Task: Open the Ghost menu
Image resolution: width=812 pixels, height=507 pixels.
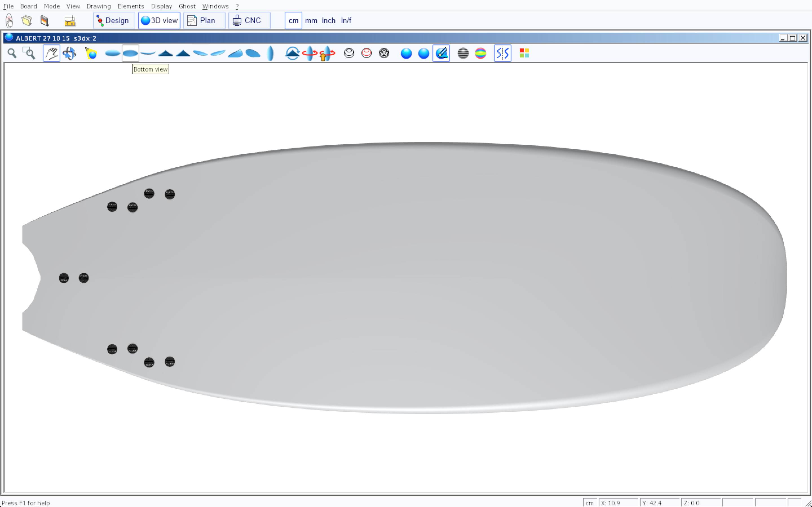Action: pyautogui.click(x=187, y=6)
